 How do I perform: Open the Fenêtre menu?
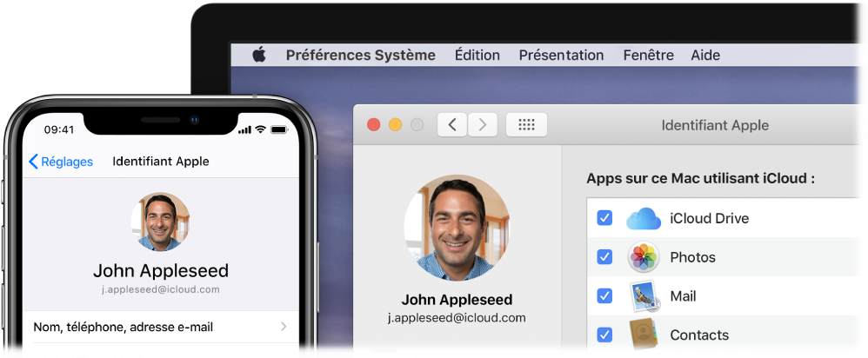(x=648, y=56)
